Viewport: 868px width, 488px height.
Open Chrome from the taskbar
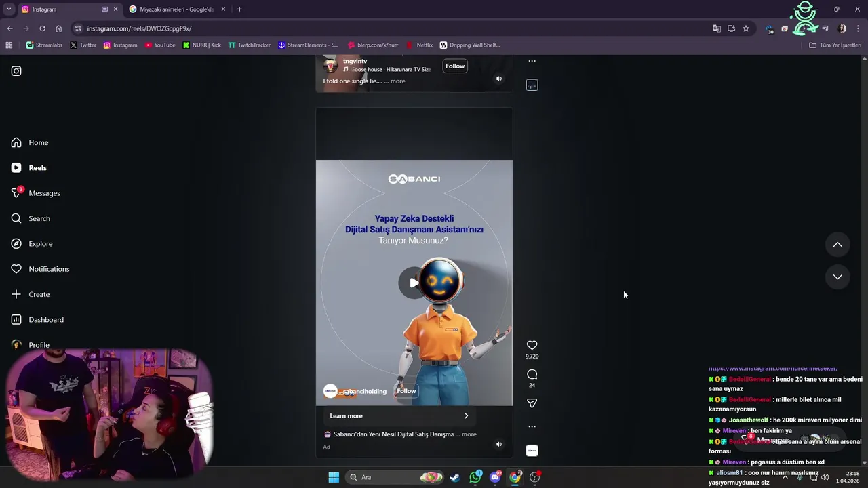click(515, 477)
